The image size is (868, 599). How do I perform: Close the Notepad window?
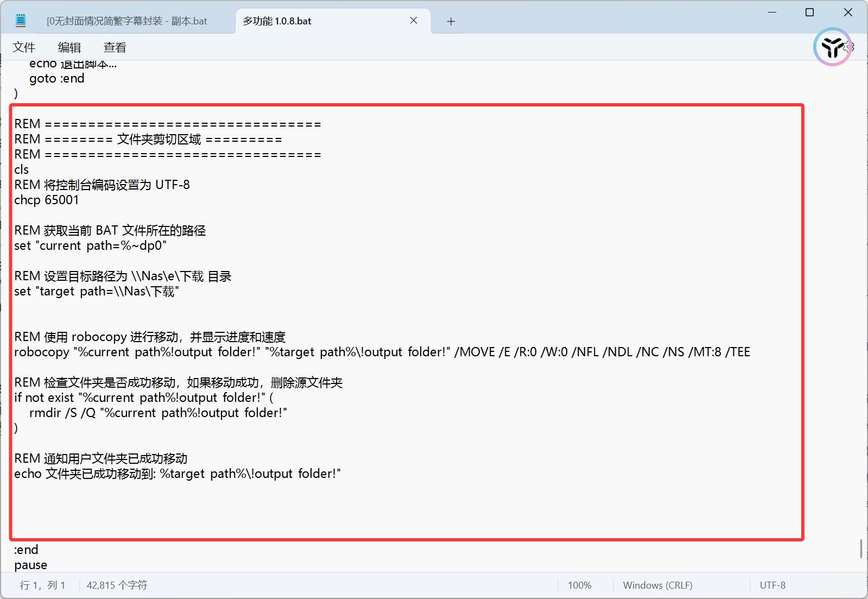(x=848, y=12)
